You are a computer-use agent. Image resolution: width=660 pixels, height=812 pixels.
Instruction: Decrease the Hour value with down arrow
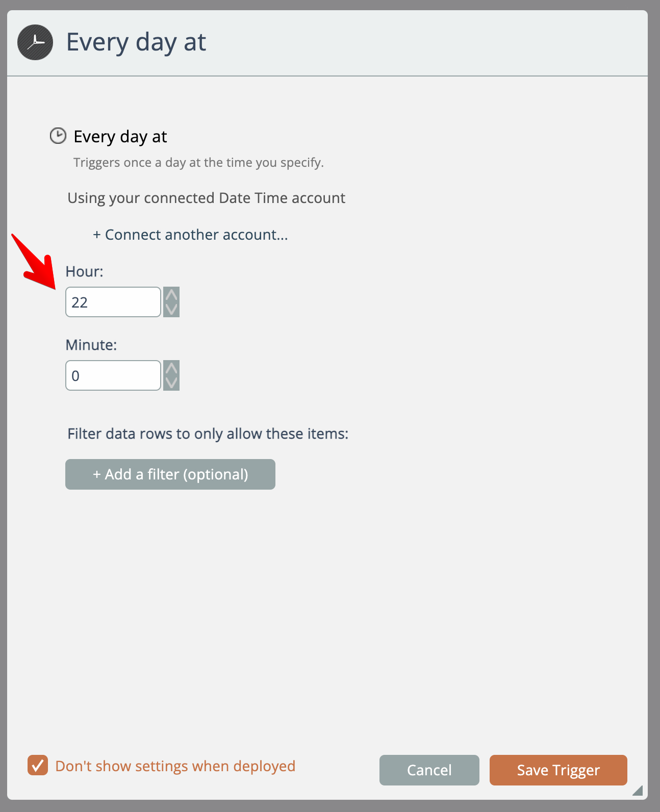pyautogui.click(x=171, y=309)
